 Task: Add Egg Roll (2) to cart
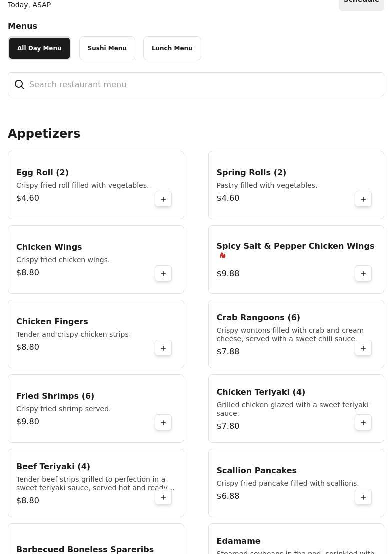[163, 199]
